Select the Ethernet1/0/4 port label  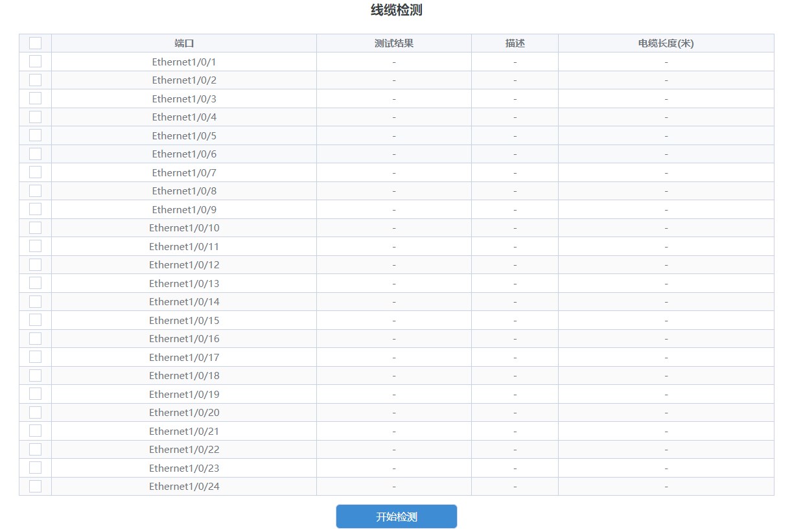click(x=184, y=117)
